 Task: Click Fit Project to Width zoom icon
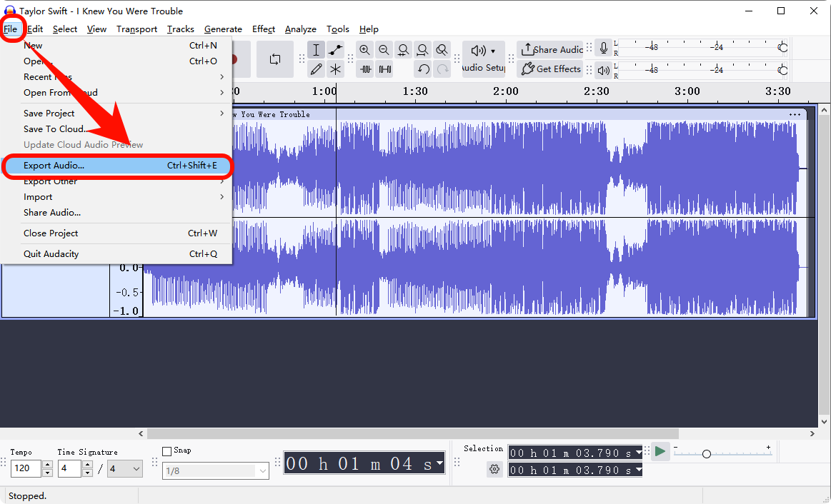(422, 50)
